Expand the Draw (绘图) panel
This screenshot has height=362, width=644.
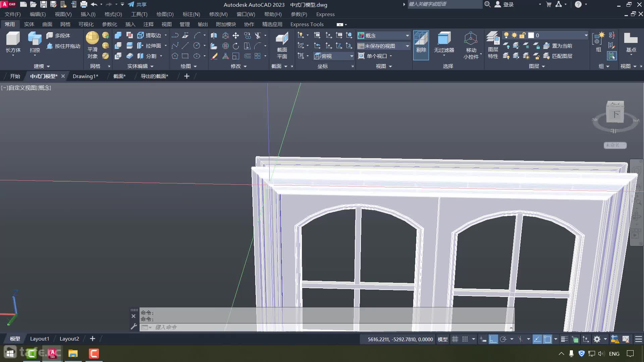189,66
